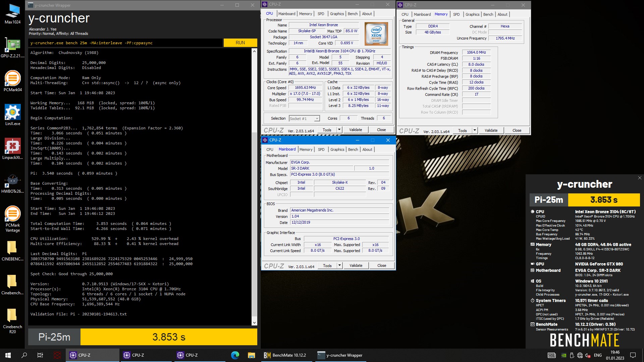Open Graphics tab in CPU-Z Memory window
Screen dimensions: 644x362
point(472,14)
